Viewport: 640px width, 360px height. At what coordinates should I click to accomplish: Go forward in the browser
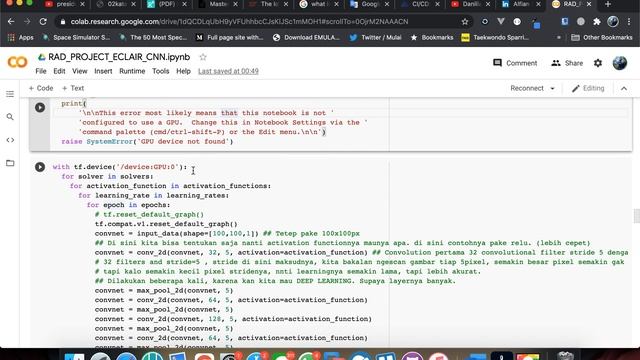click(x=27, y=22)
